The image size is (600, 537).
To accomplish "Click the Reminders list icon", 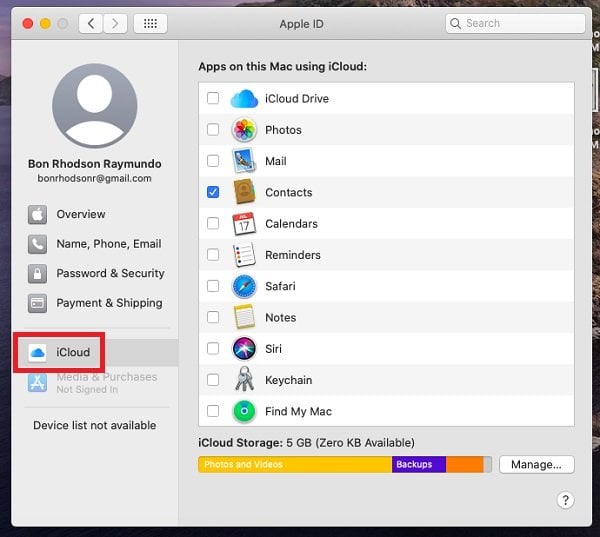I will coord(244,255).
